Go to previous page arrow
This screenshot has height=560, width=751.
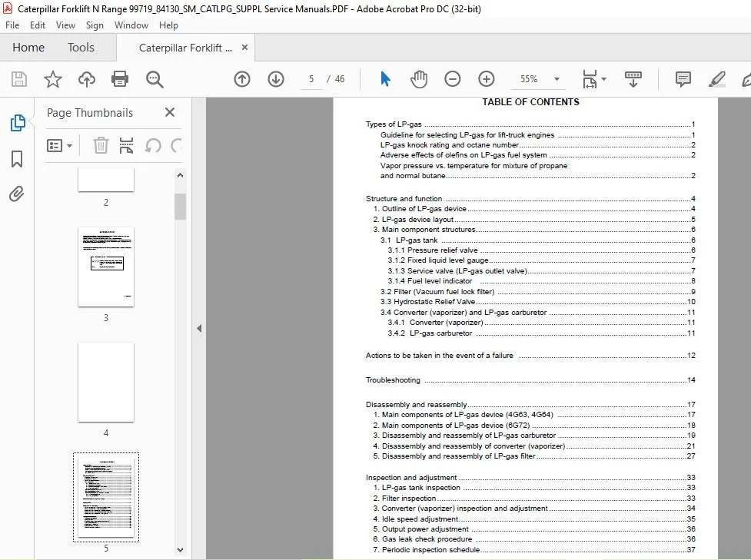click(242, 79)
